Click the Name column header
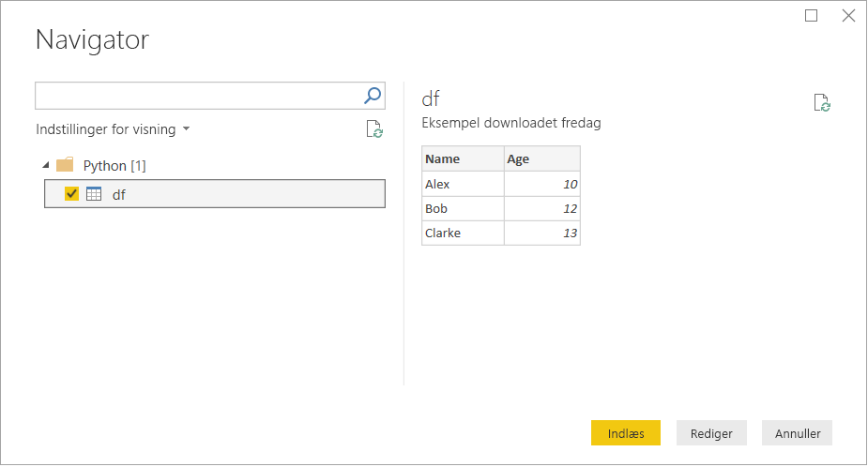Screen dimensions: 868x467 click(463, 159)
